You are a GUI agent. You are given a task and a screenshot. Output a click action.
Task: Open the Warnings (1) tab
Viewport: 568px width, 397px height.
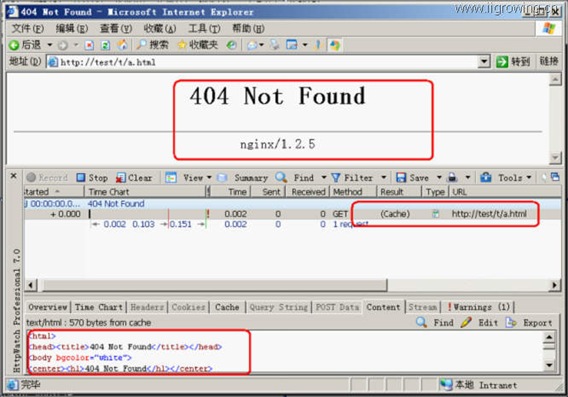[479, 307]
